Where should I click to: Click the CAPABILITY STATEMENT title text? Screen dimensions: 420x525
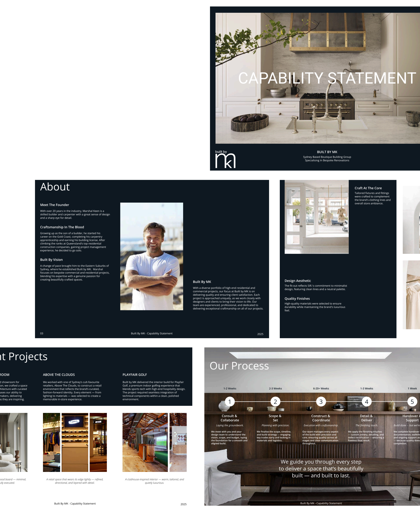tap(327, 78)
